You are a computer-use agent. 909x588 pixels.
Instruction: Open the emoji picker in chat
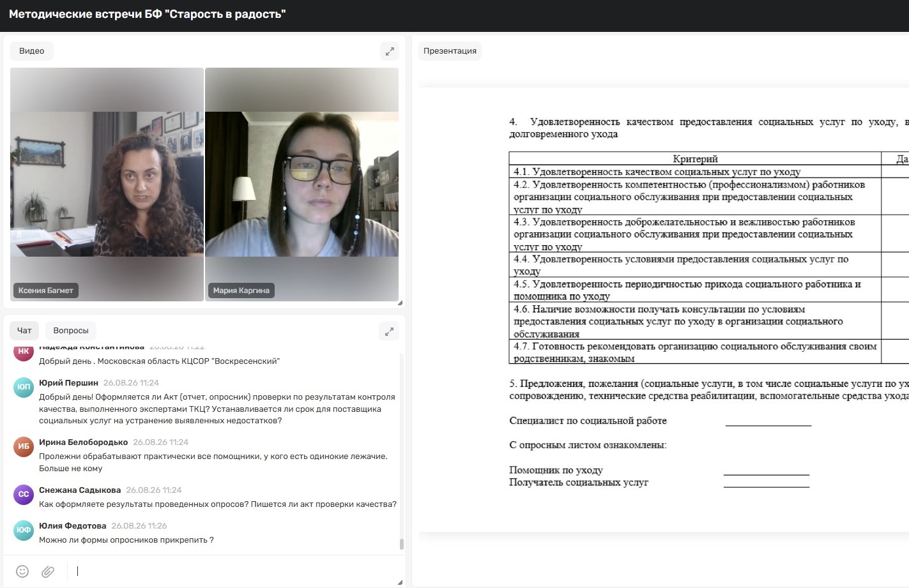point(22,571)
